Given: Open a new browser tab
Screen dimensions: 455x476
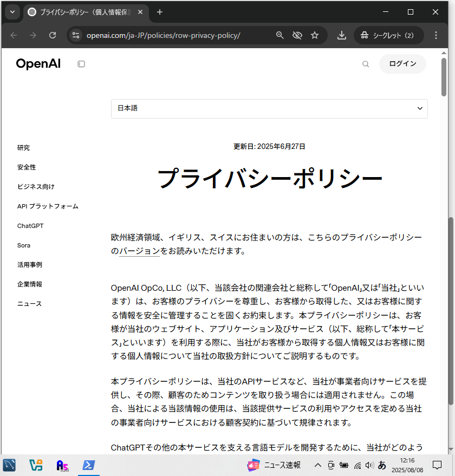Looking at the screenshot, I should pos(160,12).
